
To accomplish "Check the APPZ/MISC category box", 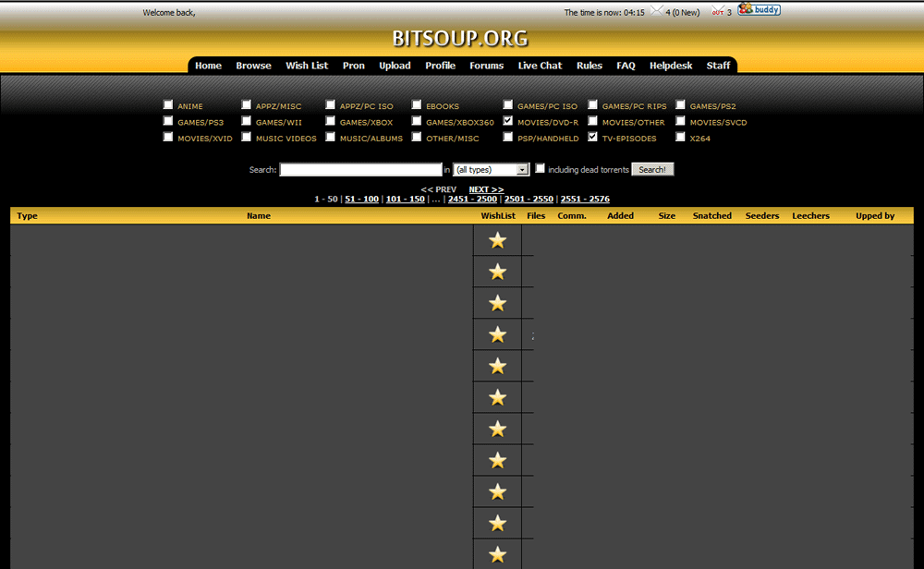I will [247, 105].
